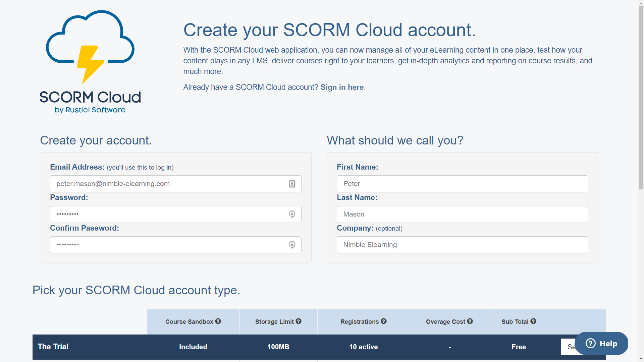Screen dimensions: 644x362
Task: Focus the Company field containing Nimble Elearning
Action: pos(463,245)
